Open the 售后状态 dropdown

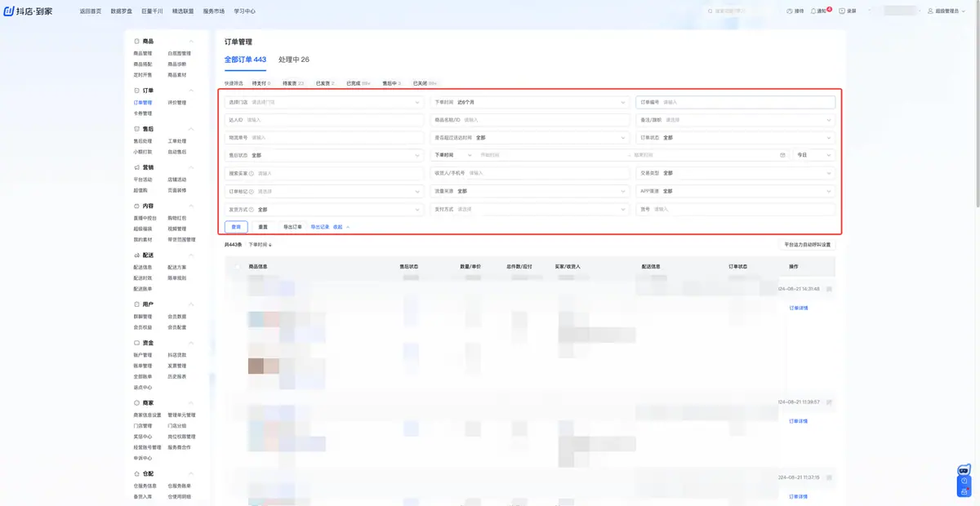(x=323, y=155)
